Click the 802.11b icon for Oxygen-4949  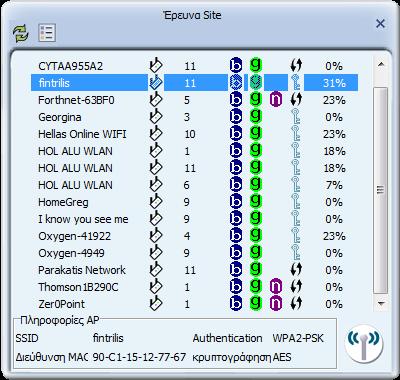(x=236, y=253)
